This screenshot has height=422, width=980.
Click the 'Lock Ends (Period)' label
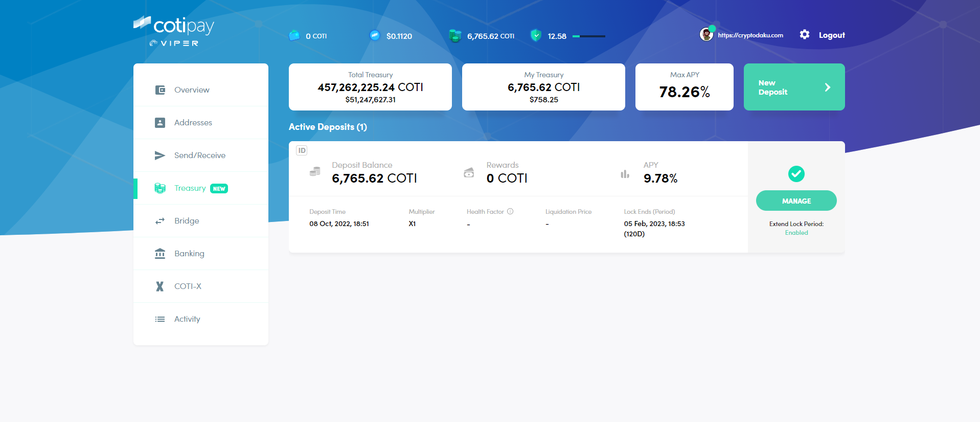point(649,212)
